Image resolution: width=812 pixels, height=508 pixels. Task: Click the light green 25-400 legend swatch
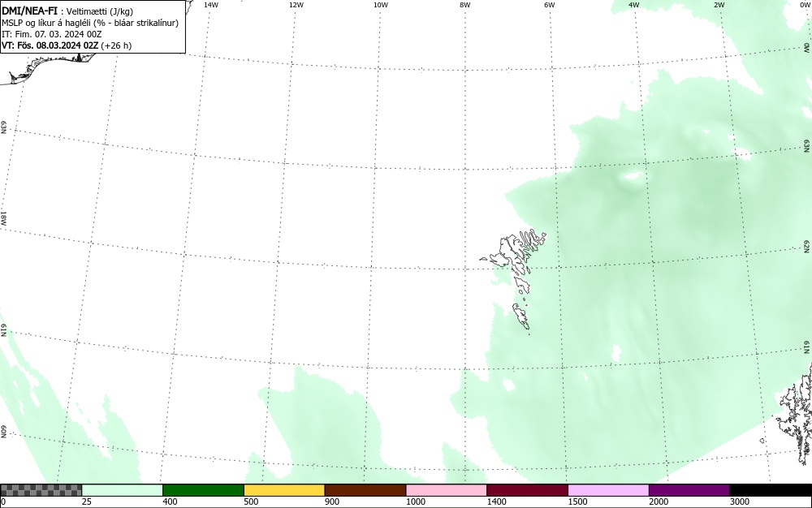[123, 490]
